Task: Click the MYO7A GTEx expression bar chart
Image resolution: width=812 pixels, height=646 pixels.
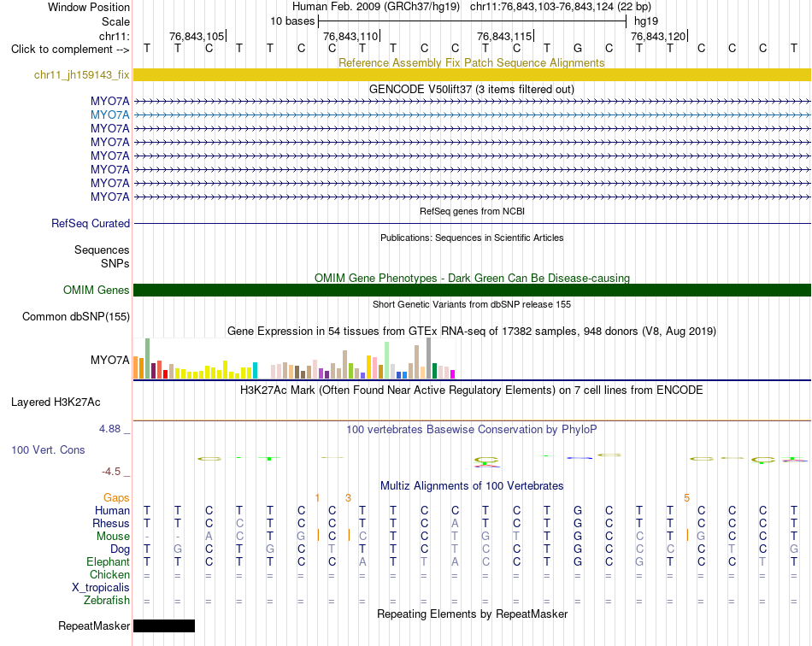Action: click(294, 359)
